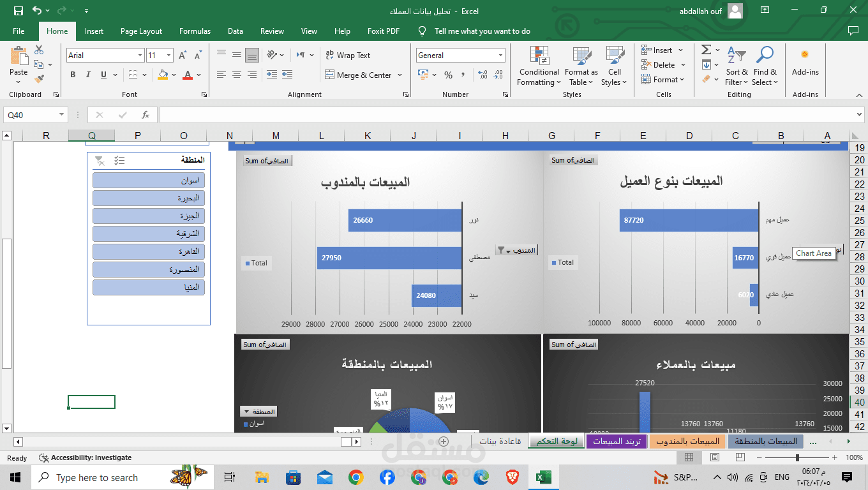This screenshot has width=868, height=490.
Task: Click the Insert Function fx icon
Action: coord(146,115)
